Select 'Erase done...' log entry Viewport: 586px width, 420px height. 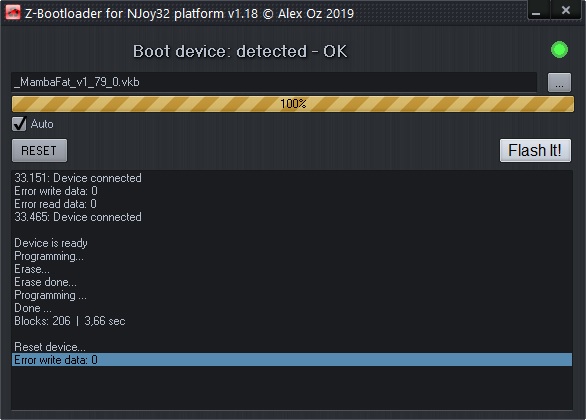pyautogui.click(x=45, y=282)
